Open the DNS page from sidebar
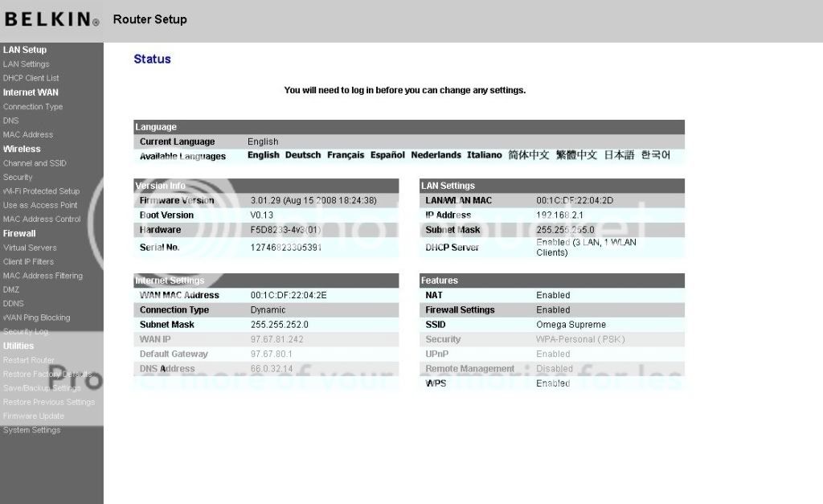 point(10,121)
